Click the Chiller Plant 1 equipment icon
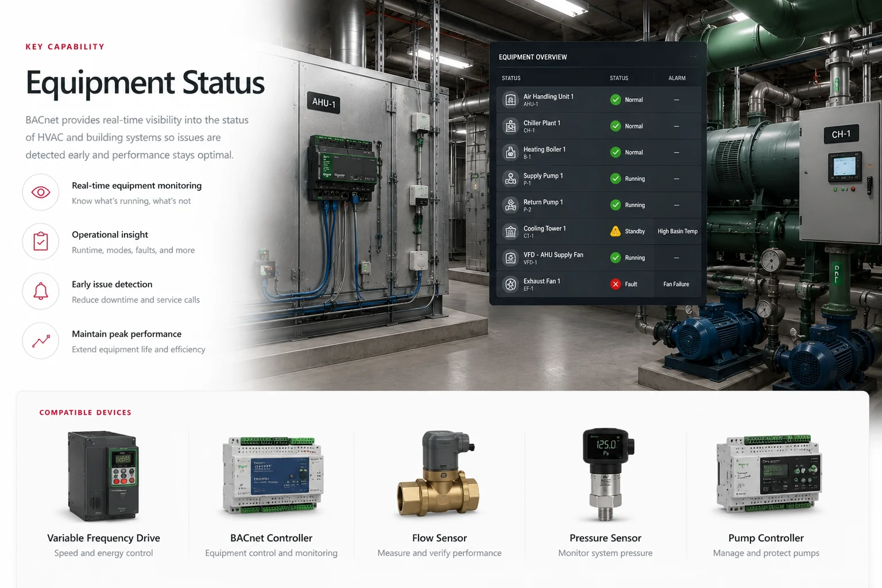 point(510,126)
